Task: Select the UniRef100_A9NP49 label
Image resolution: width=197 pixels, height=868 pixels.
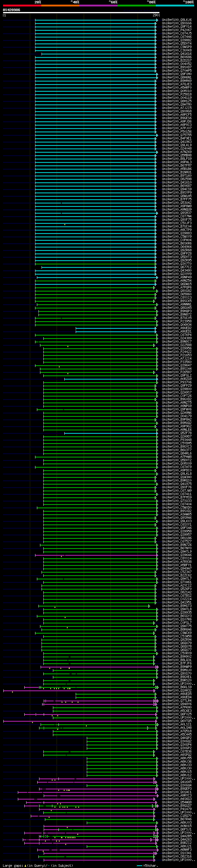Action: coord(177,277)
